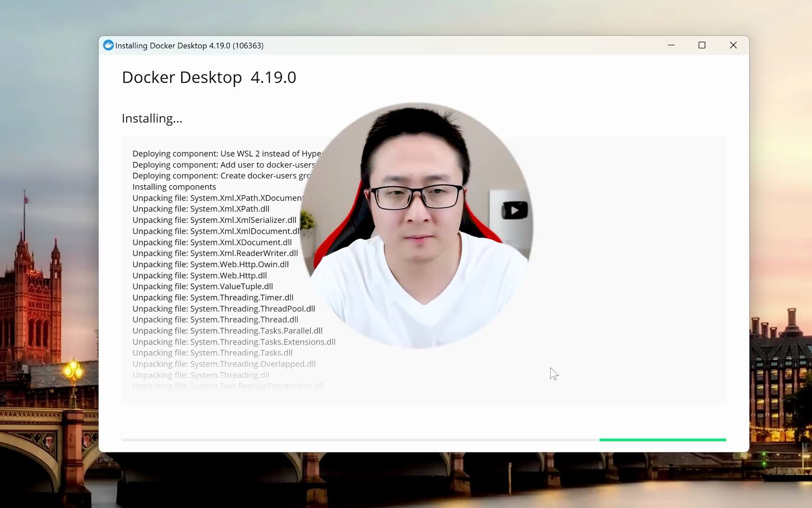Image resolution: width=812 pixels, height=508 pixels.
Task: Select log line System.Threading.Tasks.Extensions.dll
Action: pyautogui.click(x=234, y=342)
